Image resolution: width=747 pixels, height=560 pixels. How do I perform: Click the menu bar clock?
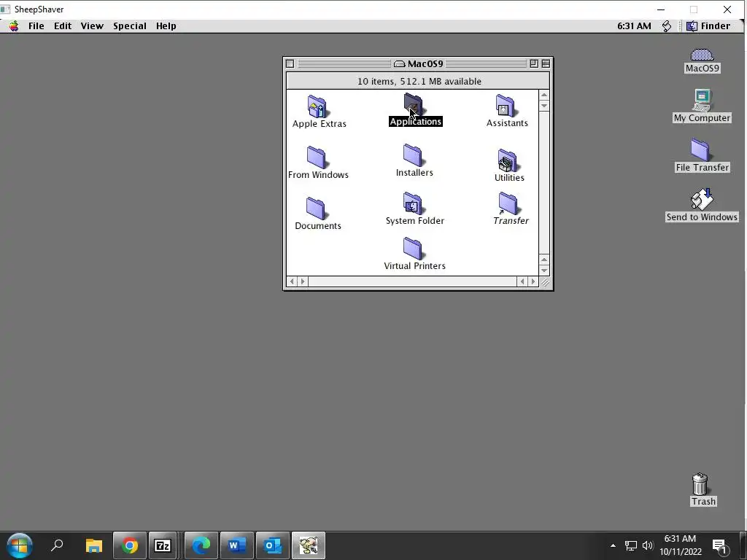click(634, 26)
